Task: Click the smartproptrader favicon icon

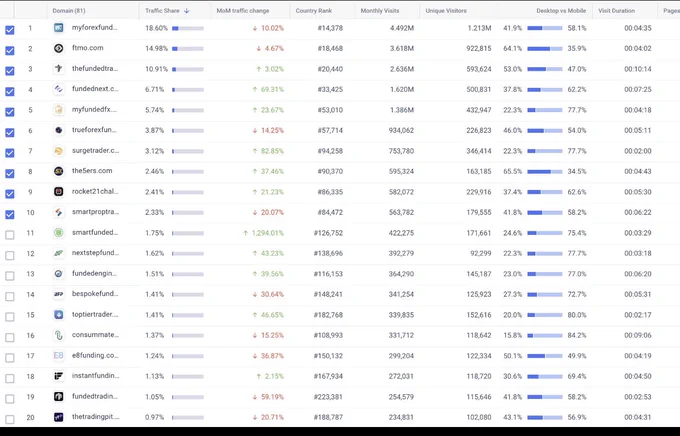Action: [59, 212]
